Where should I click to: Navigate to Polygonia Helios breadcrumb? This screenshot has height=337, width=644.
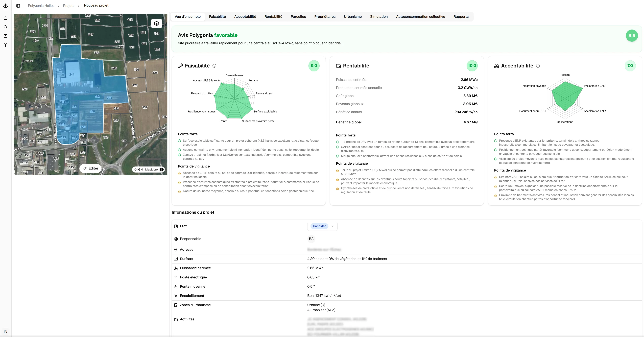click(41, 6)
